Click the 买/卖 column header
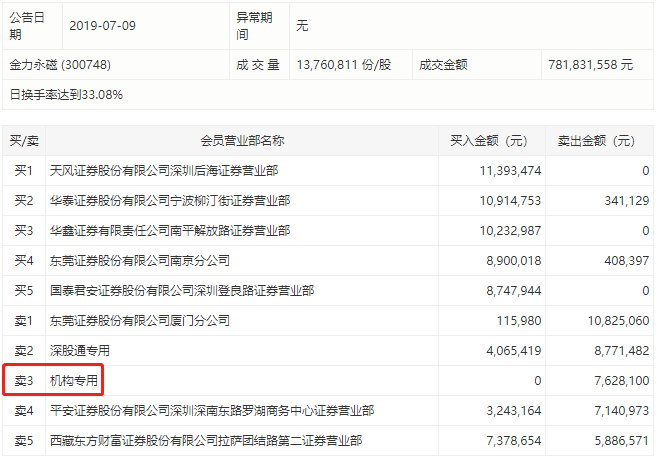This screenshot has height=462, width=660. point(24,141)
